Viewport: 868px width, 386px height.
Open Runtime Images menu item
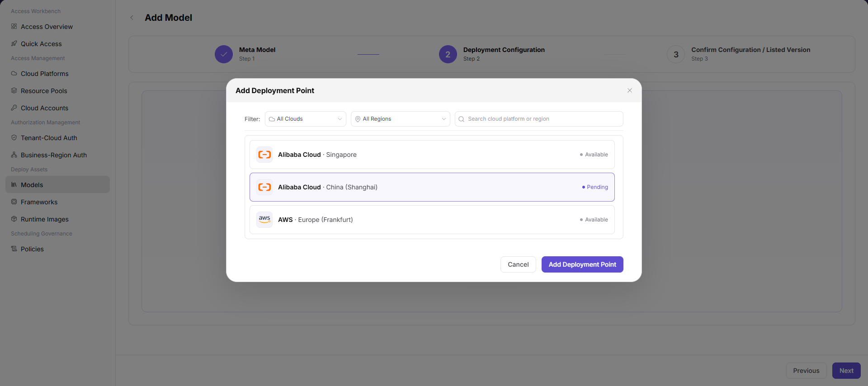pos(57,219)
